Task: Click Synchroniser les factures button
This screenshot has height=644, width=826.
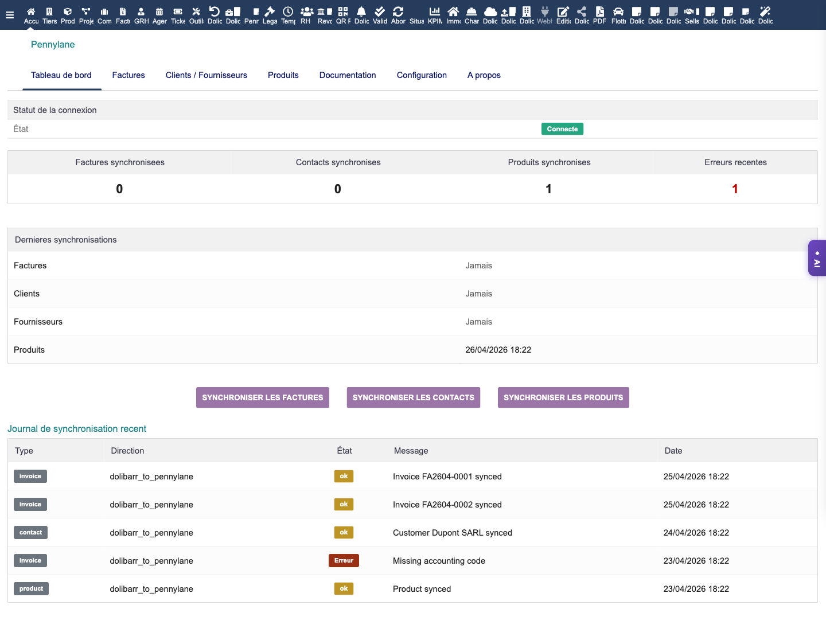Action: [263, 397]
